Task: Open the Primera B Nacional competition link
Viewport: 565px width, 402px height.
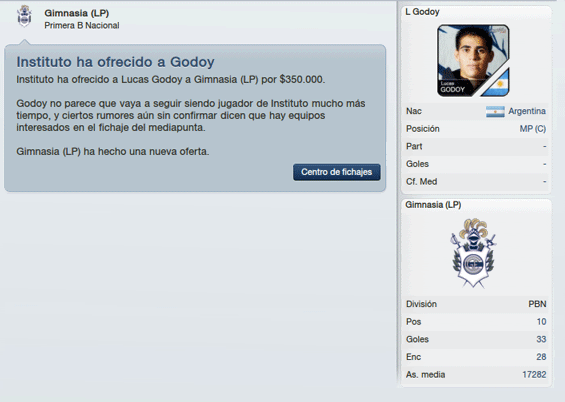Action: click(82, 26)
